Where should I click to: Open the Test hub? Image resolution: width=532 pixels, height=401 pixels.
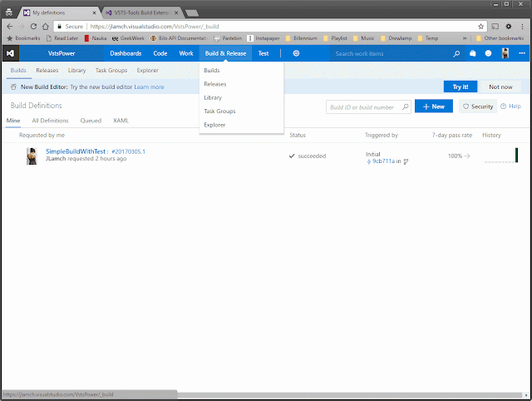264,53
